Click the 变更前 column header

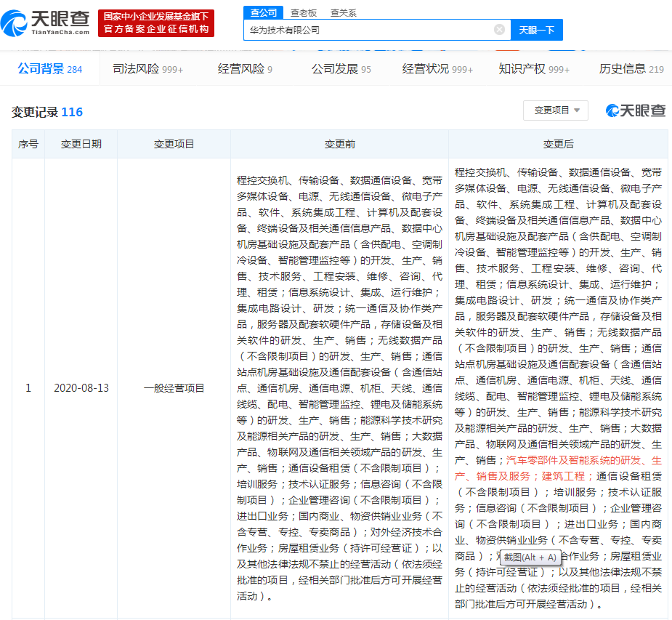pyautogui.click(x=339, y=144)
